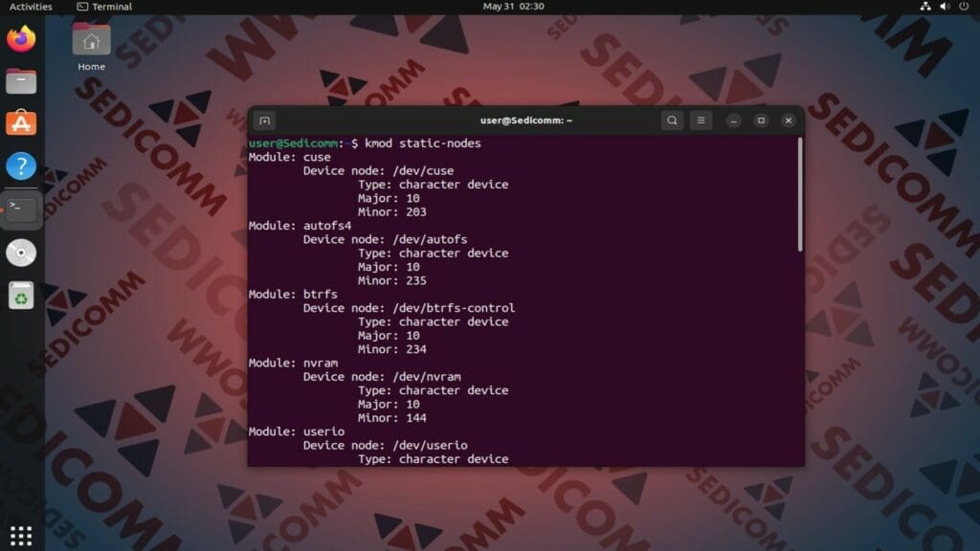Screen dimensions: 980x551
Task: Open the clock showing May 31 02:30
Action: point(513,7)
